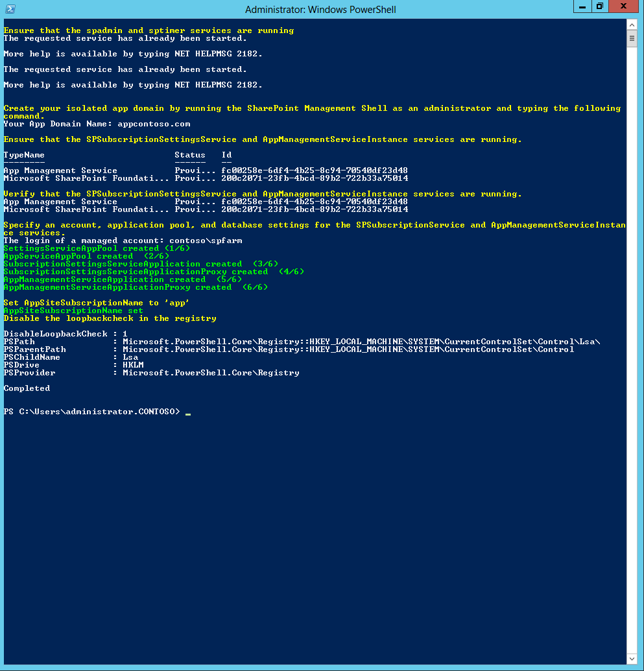Image resolution: width=644 pixels, height=671 pixels.
Task: Click the 'PSProvider' registry line
Action: point(152,373)
